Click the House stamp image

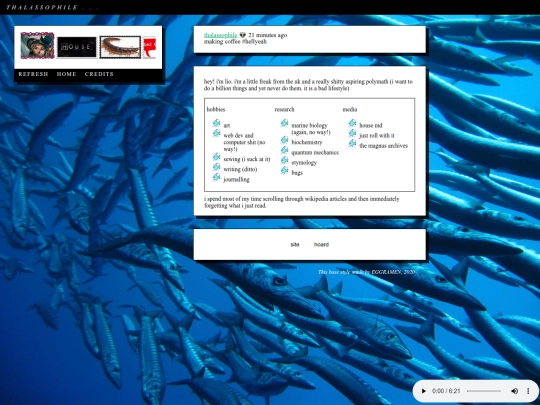[77, 47]
